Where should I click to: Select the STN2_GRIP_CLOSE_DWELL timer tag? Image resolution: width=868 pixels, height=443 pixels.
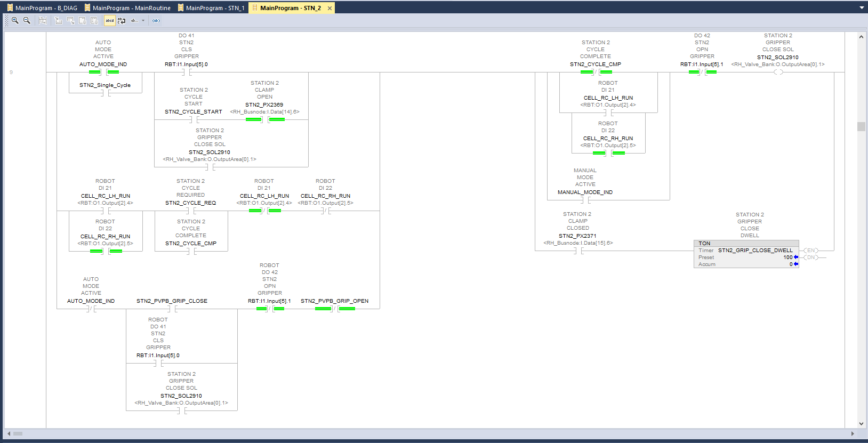point(755,250)
